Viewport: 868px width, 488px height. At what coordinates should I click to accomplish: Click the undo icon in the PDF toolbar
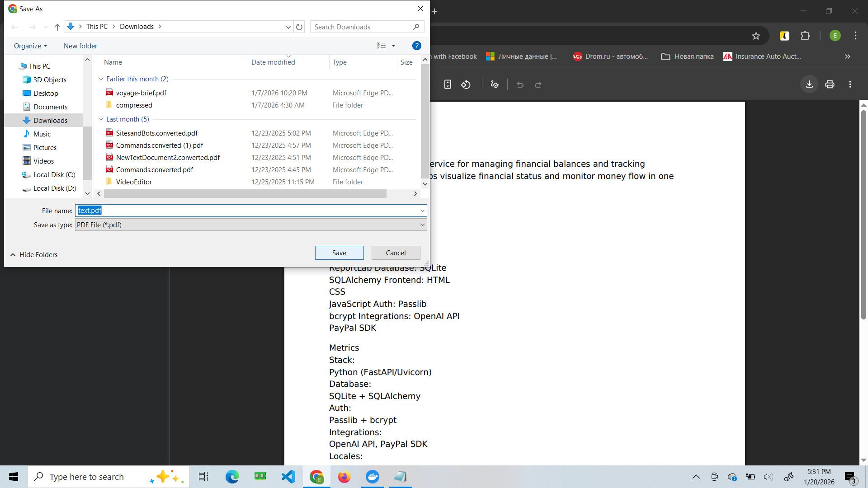click(520, 84)
